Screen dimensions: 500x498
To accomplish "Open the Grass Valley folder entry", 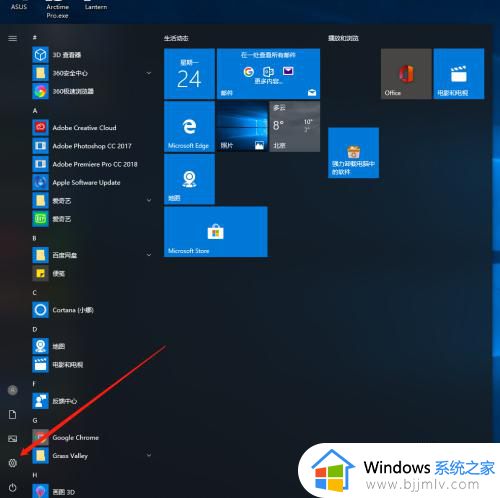I will click(92, 455).
